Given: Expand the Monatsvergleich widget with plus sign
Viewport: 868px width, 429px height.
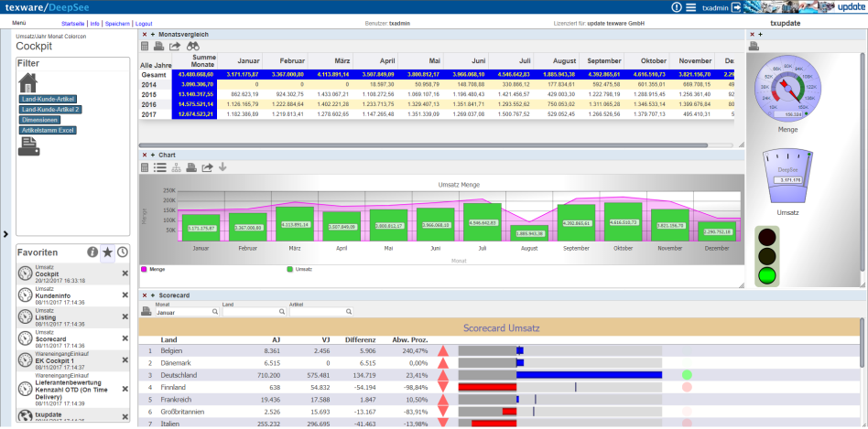Looking at the screenshot, I should pos(152,34).
